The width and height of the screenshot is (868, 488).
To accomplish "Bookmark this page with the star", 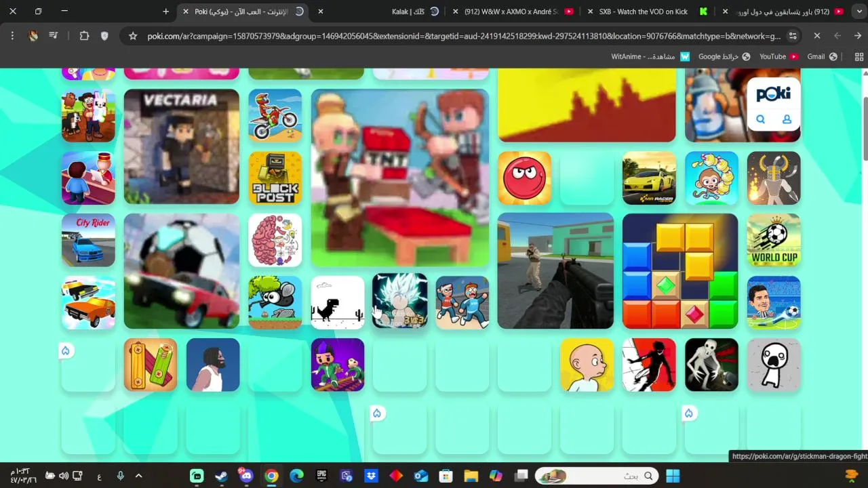I will pos(133,36).
